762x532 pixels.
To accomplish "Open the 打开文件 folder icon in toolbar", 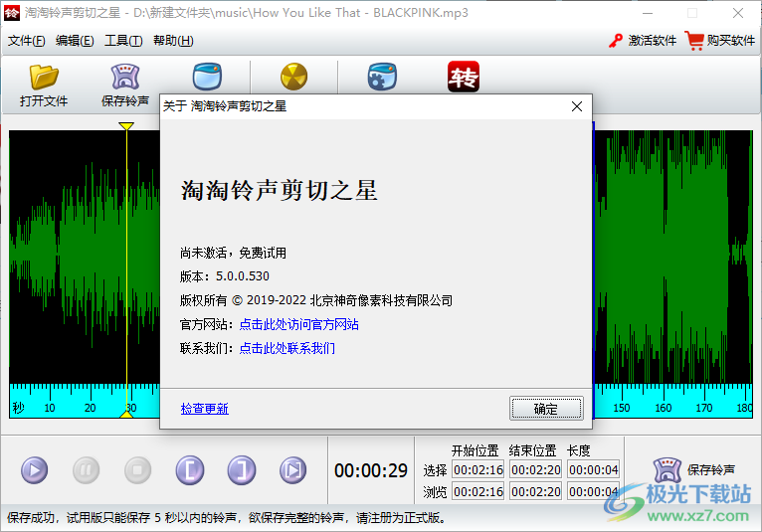I will (44, 77).
